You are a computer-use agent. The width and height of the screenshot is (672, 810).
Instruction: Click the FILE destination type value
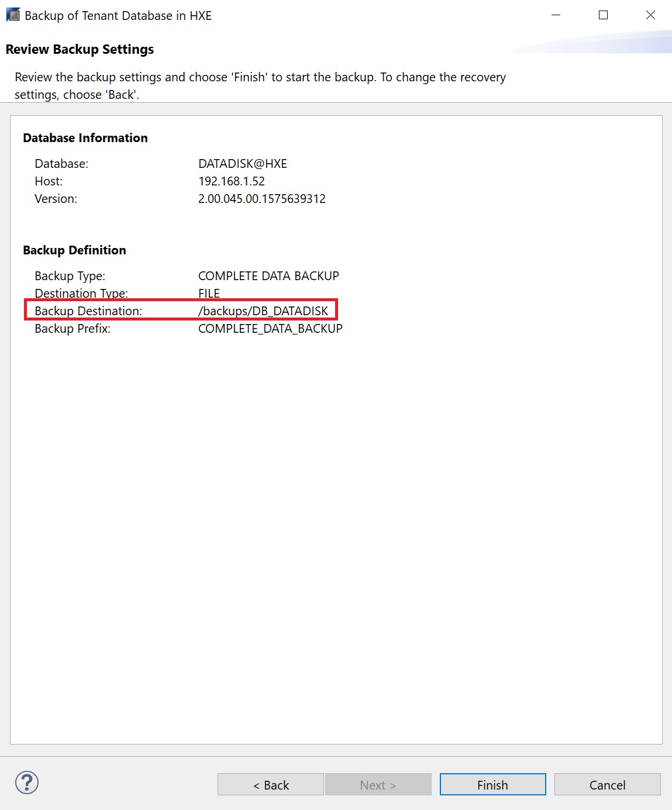(209, 294)
